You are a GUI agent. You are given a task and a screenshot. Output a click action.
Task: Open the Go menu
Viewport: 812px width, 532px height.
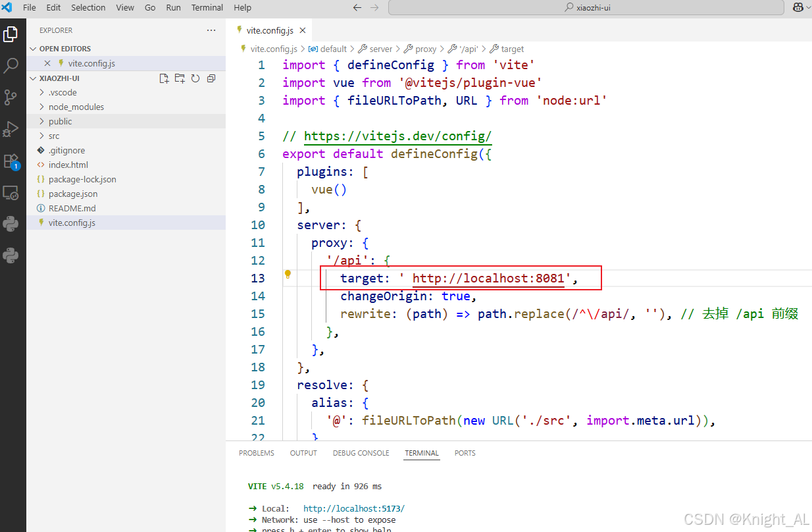point(150,8)
